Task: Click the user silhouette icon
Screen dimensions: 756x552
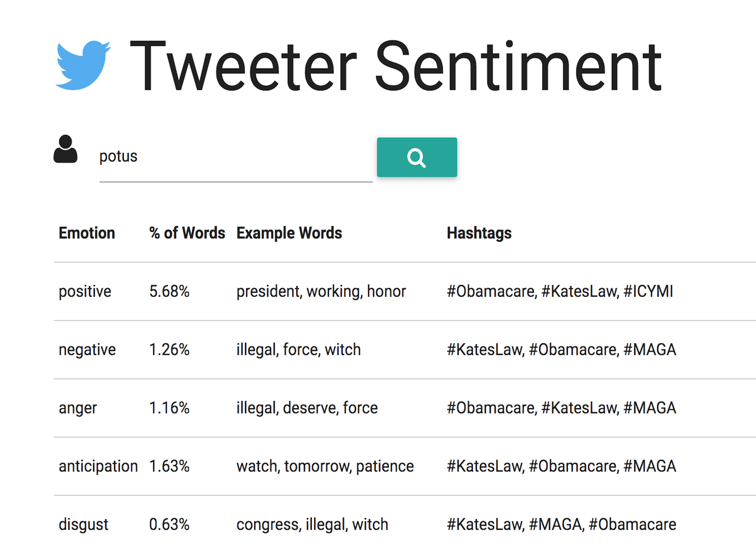Action: click(66, 149)
